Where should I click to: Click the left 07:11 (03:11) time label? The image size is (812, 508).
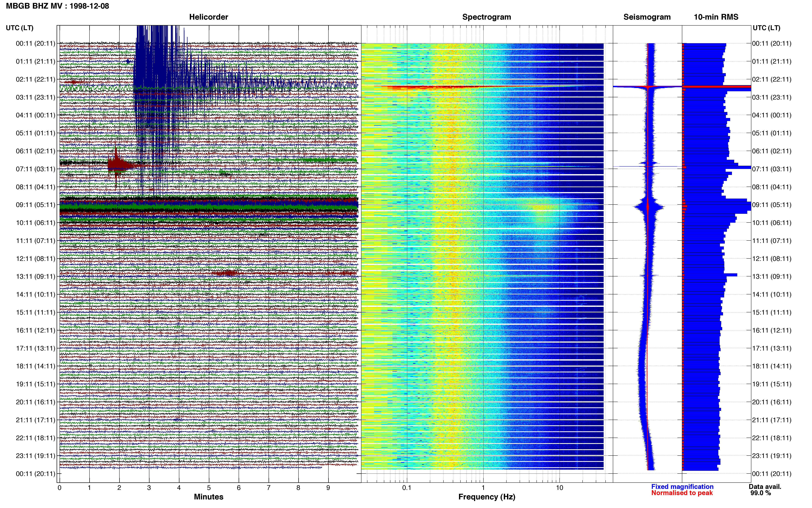click(x=35, y=169)
